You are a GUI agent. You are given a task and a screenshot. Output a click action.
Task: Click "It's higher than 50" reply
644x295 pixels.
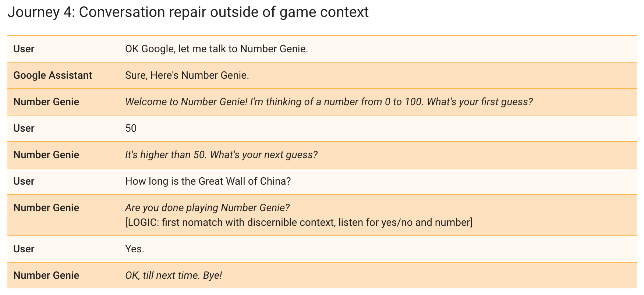pos(221,155)
